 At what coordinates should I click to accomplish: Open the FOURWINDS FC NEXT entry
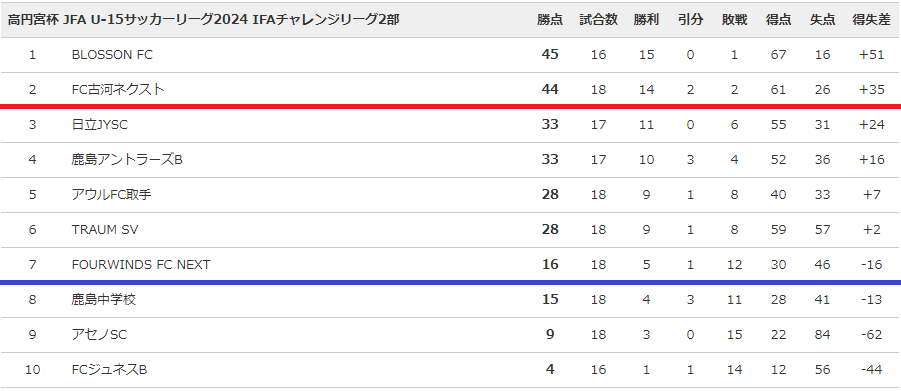(x=141, y=264)
